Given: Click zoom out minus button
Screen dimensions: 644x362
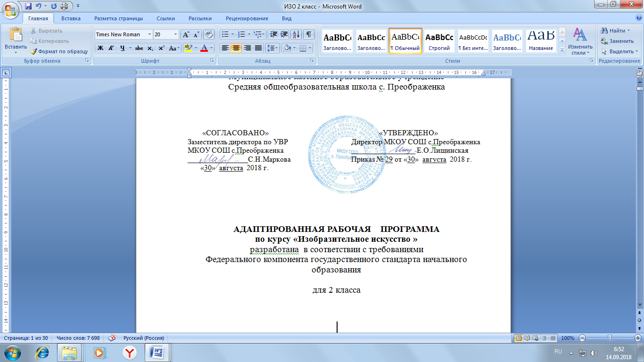Looking at the screenshot, I should (x=582, y=338).
